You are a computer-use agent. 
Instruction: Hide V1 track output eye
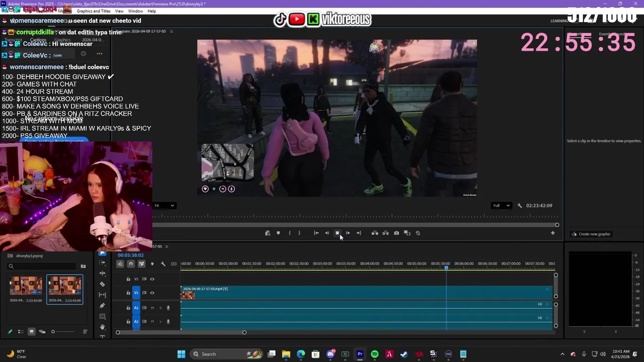tap(152, 293)
